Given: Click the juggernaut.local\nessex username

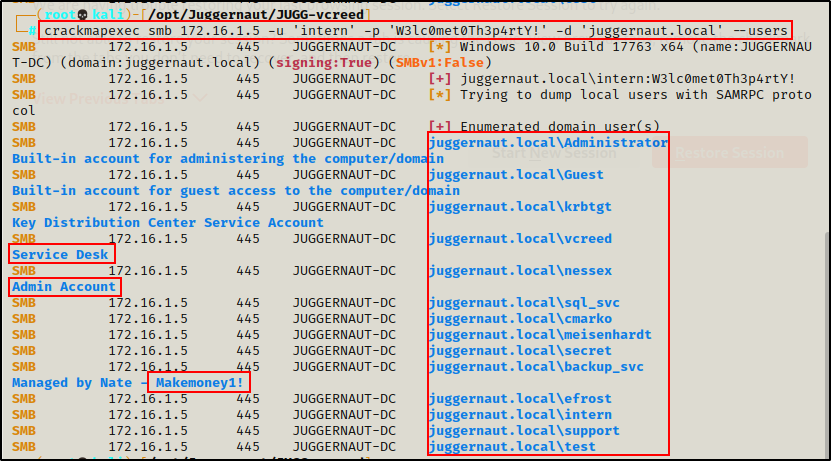Looking at the screenshot, I should [x=519, y=271].
